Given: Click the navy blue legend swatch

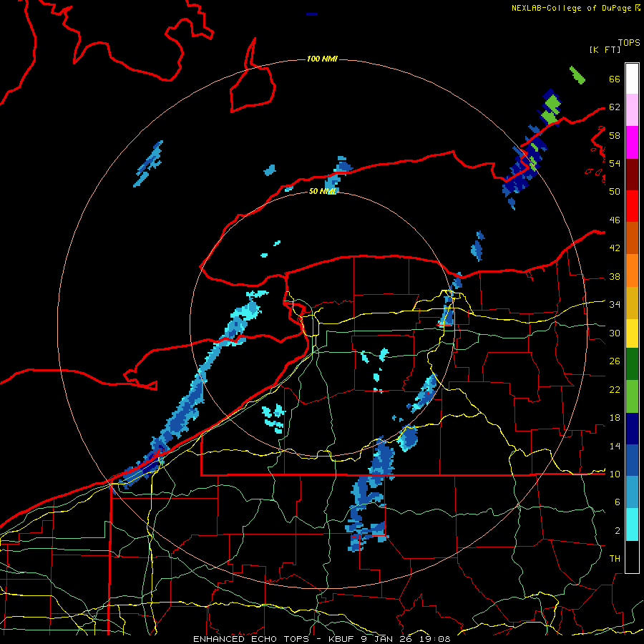Looking at the screenshot, I should pyautogui.click(x=632, y=429).
